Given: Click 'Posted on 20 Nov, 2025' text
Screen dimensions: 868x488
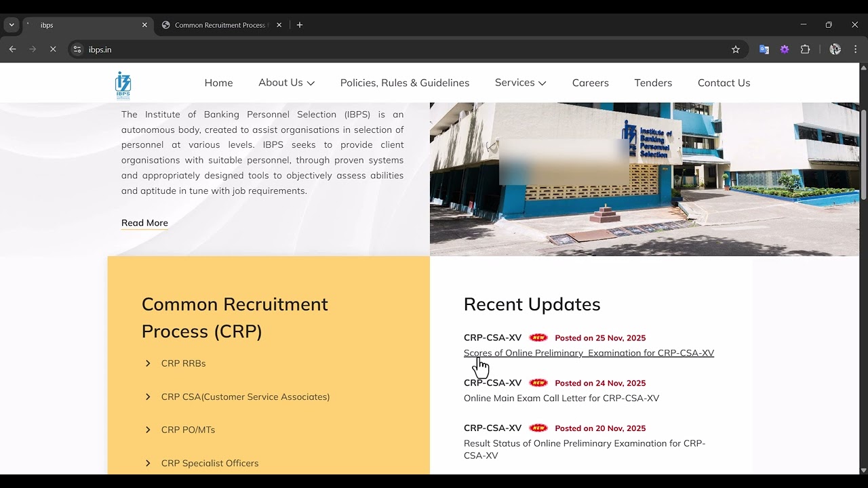Looking at the screenshot, I should (600, 428).
